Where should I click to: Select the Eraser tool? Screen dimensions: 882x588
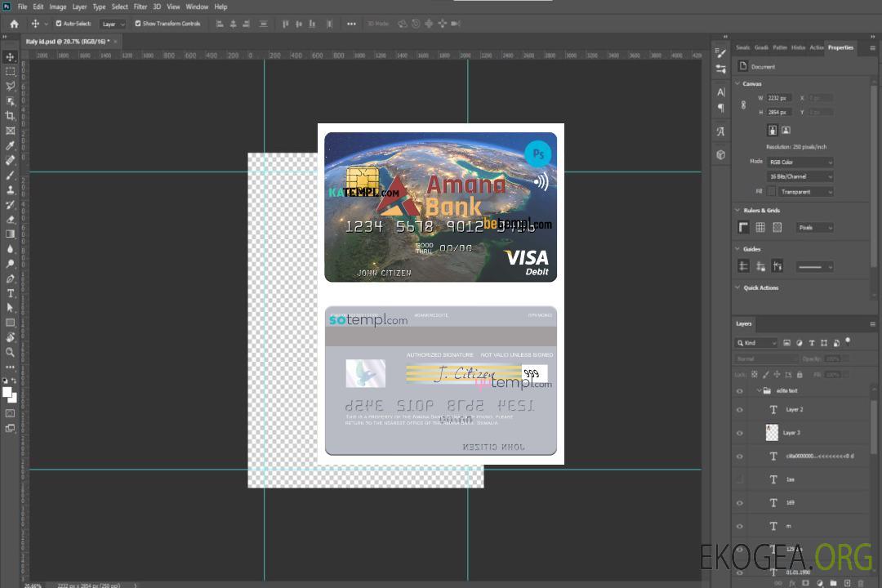coord(10,220)
